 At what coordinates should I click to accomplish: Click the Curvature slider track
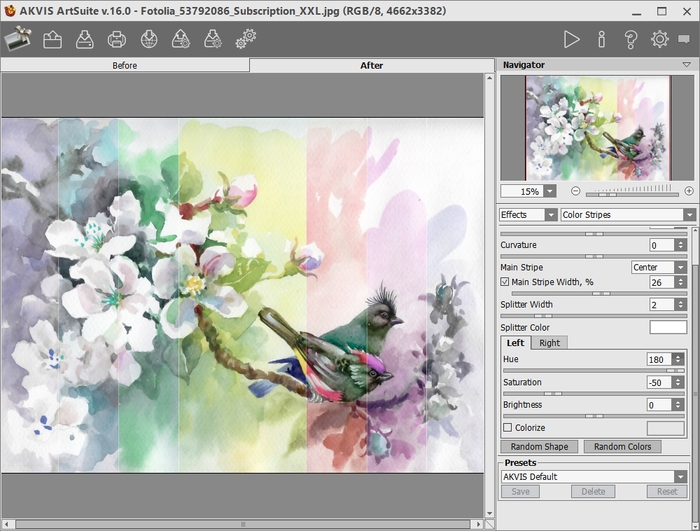tap(593, 256)
